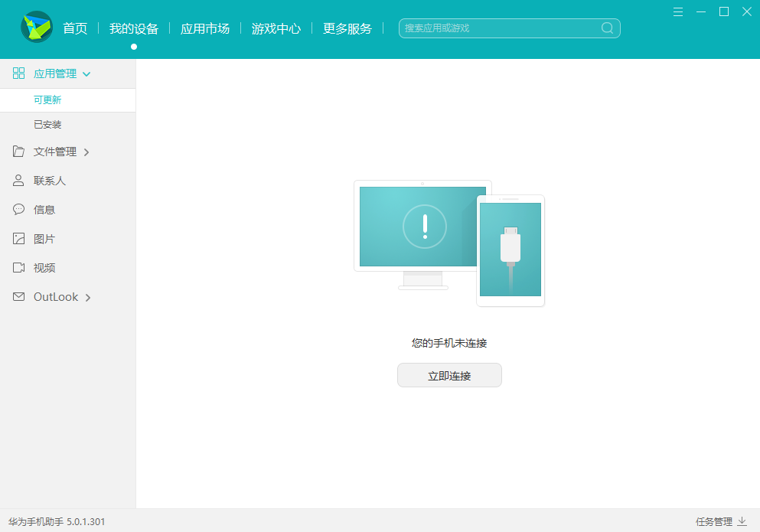Click the 立即连接 connect button

click(x=449, y=375)
